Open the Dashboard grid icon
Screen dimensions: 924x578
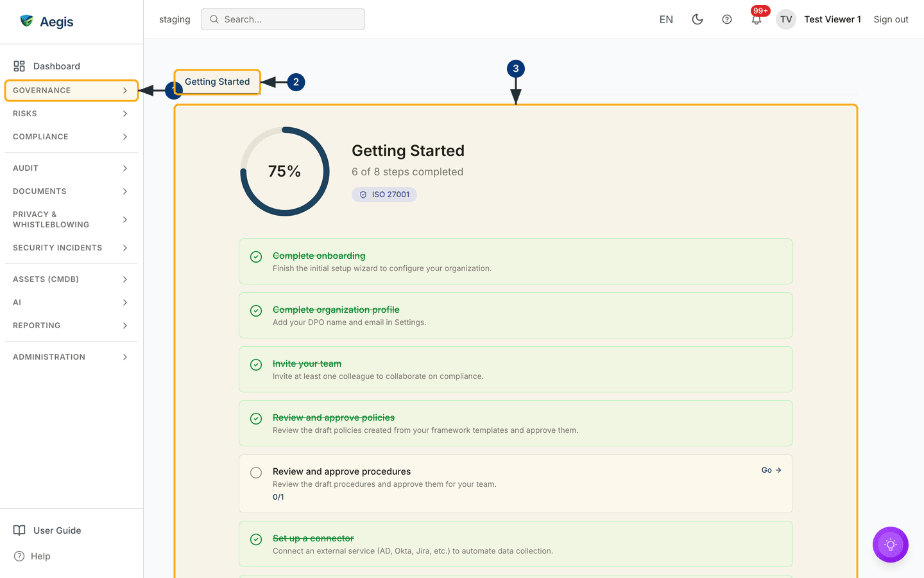tap(19, 66)
